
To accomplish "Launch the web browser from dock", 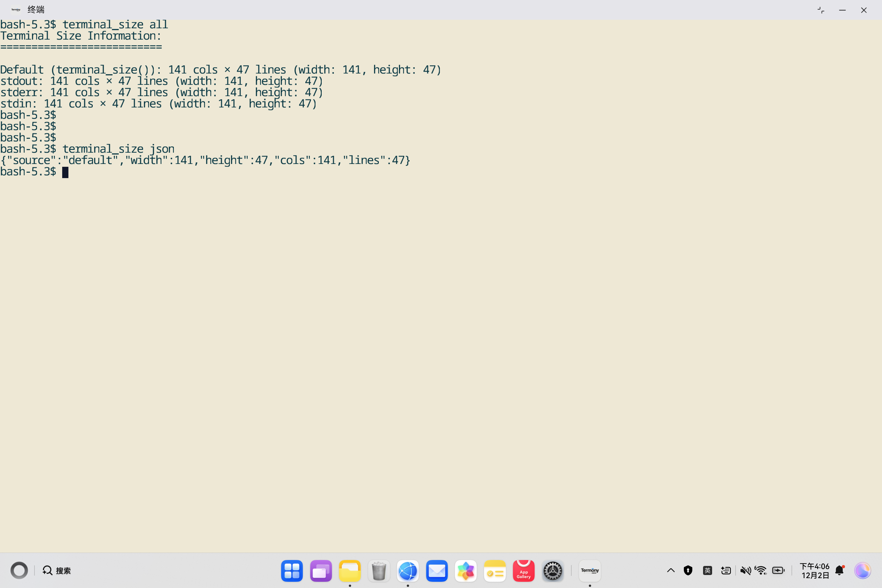I will [x=408, y=571].
